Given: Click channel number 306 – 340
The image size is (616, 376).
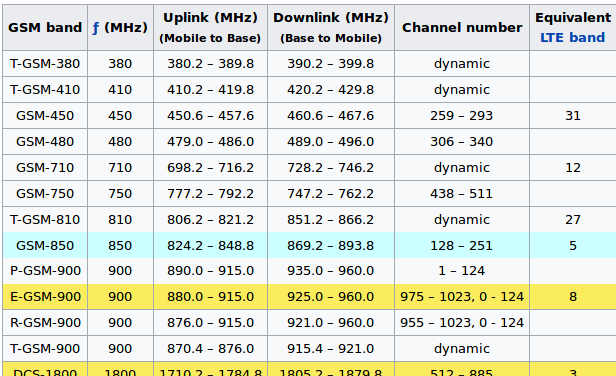Looking at the screenshot, I should point(462,141).
